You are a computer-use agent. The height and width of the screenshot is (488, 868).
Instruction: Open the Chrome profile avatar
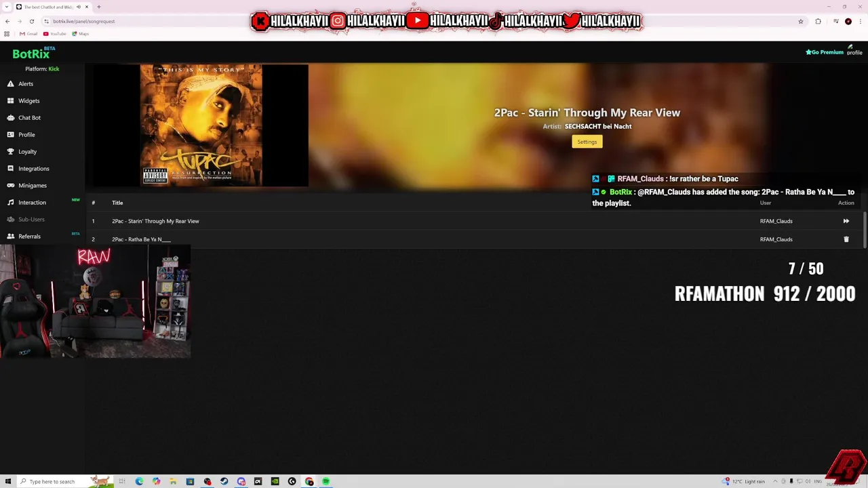pos(848,22)
